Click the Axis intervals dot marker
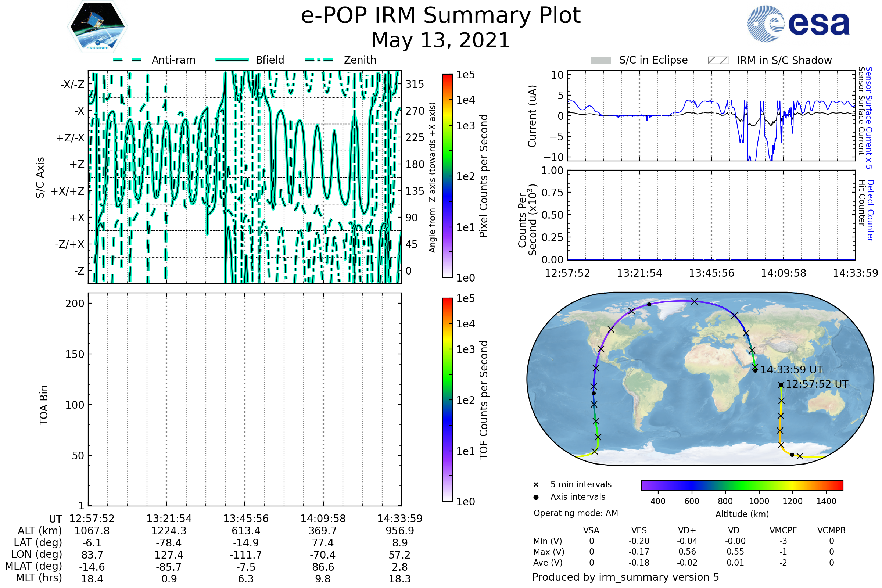Image resolution: width=882 pixels, height=588 pixels. (536, 497)
